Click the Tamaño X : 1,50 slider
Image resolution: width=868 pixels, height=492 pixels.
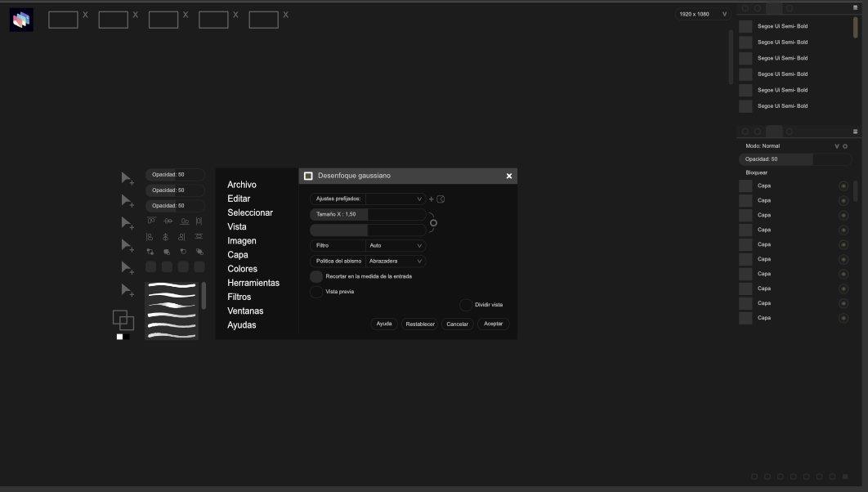click(x=368, y=215)
